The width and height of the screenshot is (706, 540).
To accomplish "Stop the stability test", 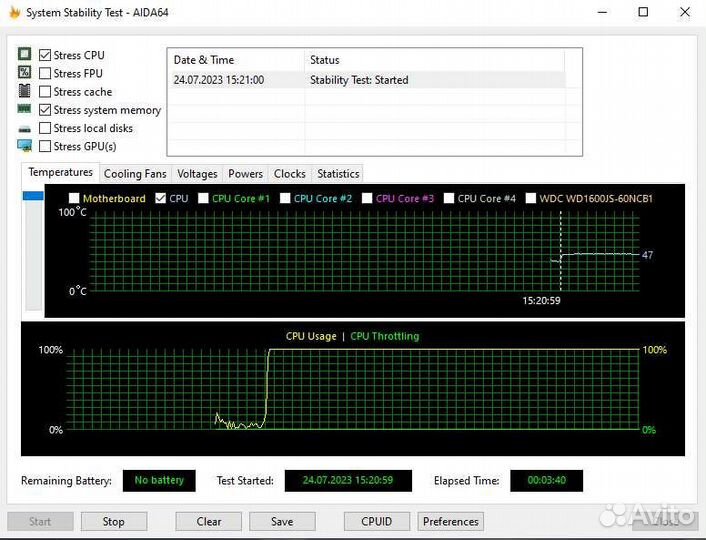I will click(113, 522).
